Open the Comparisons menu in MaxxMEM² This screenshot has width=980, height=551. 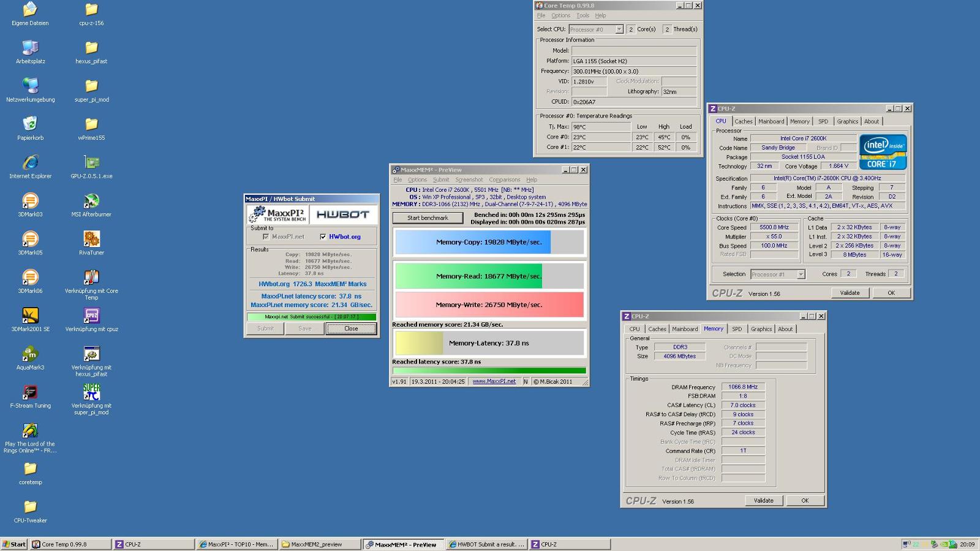(x=504, y=180)
